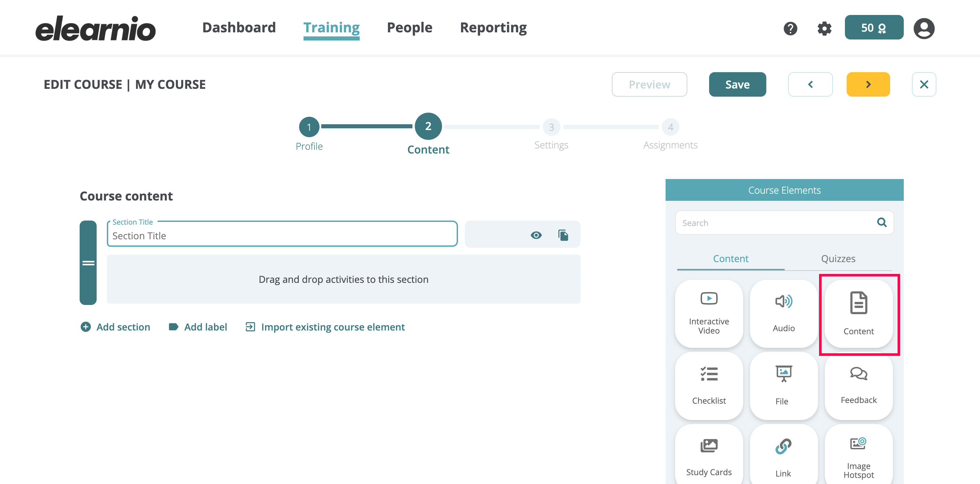Switch to the Quizzes tab
This screenshot has height=484, width=980.
tap(838, 259)
